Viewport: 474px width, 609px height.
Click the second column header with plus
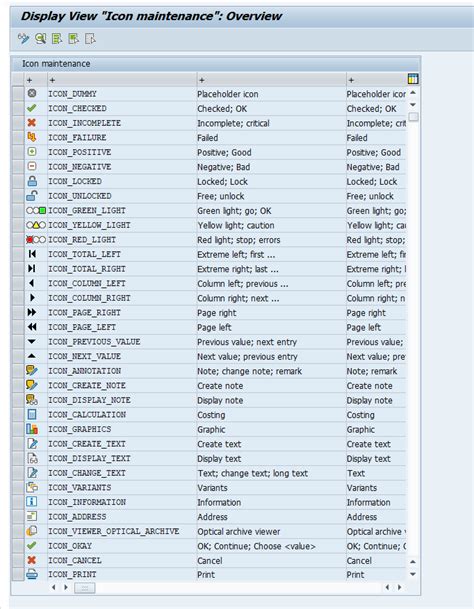(x=122, y=80)
